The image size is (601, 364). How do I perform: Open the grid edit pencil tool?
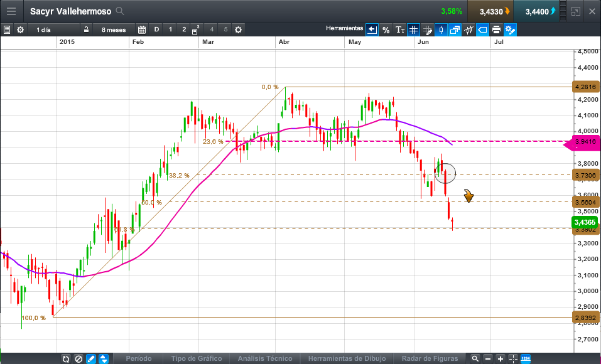(x=428, y=29)
